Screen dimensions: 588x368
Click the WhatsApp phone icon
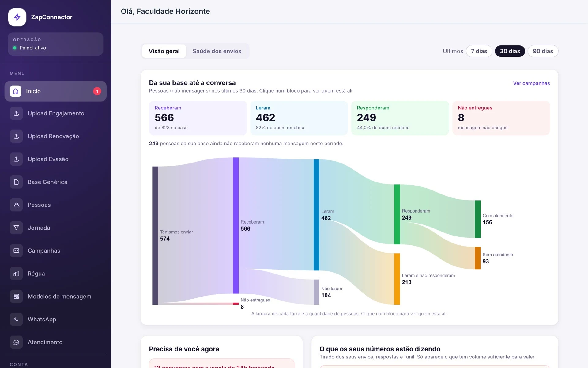16,319
